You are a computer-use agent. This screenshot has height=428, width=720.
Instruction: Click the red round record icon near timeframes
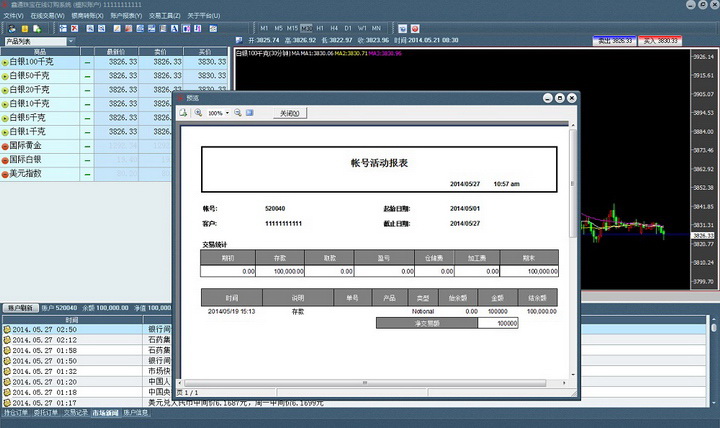(x=415, y=28)
